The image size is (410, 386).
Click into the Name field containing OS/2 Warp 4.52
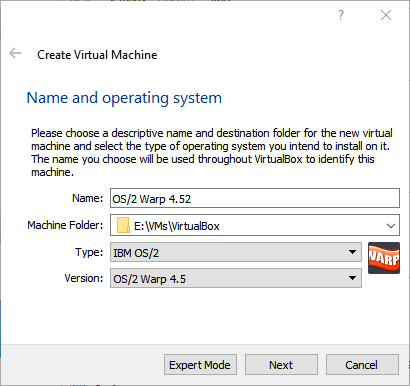[255, 198]
